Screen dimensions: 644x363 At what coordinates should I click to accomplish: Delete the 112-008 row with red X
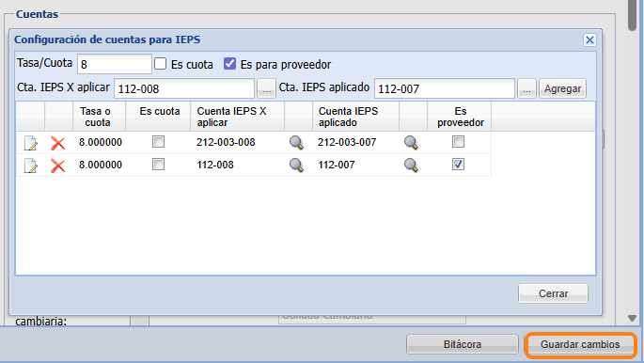58,166
